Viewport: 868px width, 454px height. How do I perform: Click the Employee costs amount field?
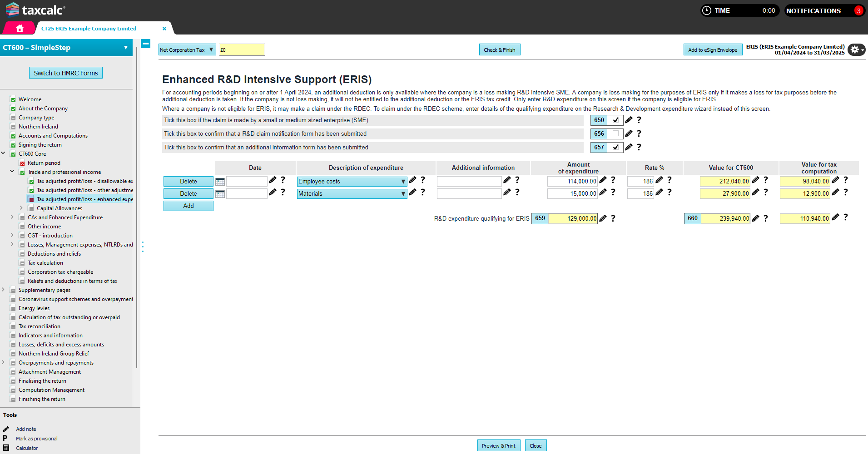(x=572, y=182)
